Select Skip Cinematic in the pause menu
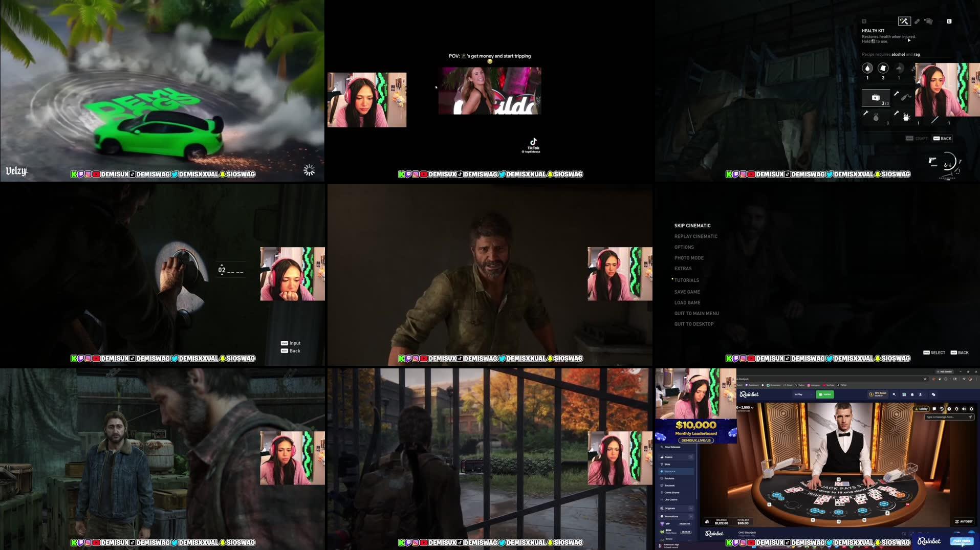This screenshot has height=550, width=980. pos(692,226)
